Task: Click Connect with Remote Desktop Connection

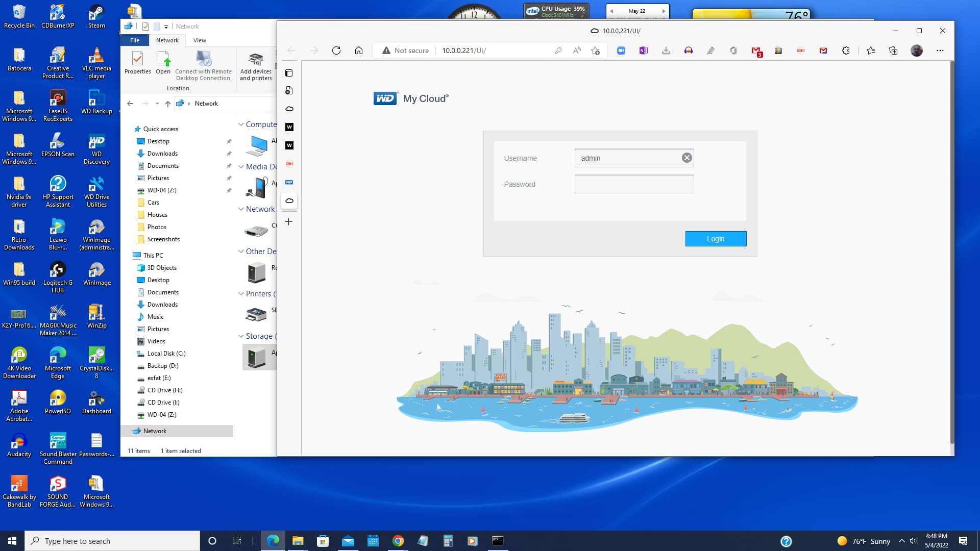Action: 203,66
